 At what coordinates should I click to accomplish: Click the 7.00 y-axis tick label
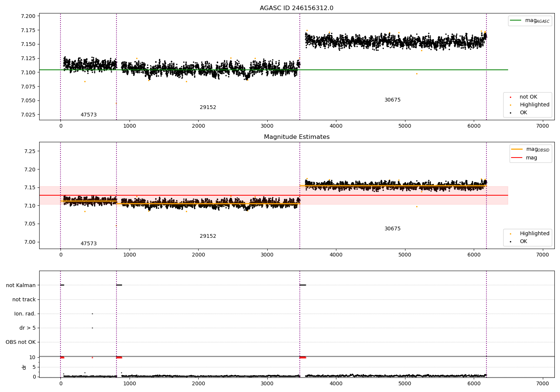click(29, 242)
